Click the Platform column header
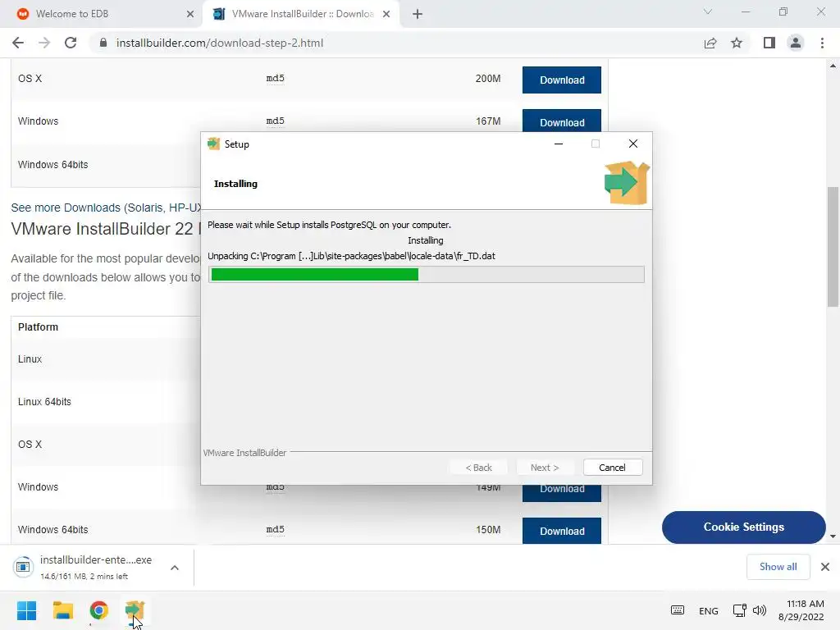Viewport: 840px width, 630px height. click(x=38, y=326)
